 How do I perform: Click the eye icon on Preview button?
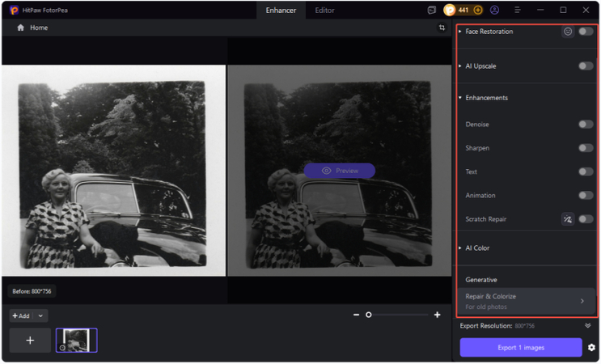click(326, 171)
